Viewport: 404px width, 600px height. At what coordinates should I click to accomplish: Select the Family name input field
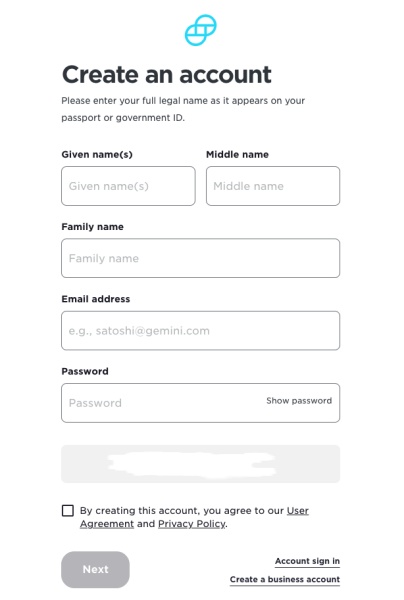point(200,258)
